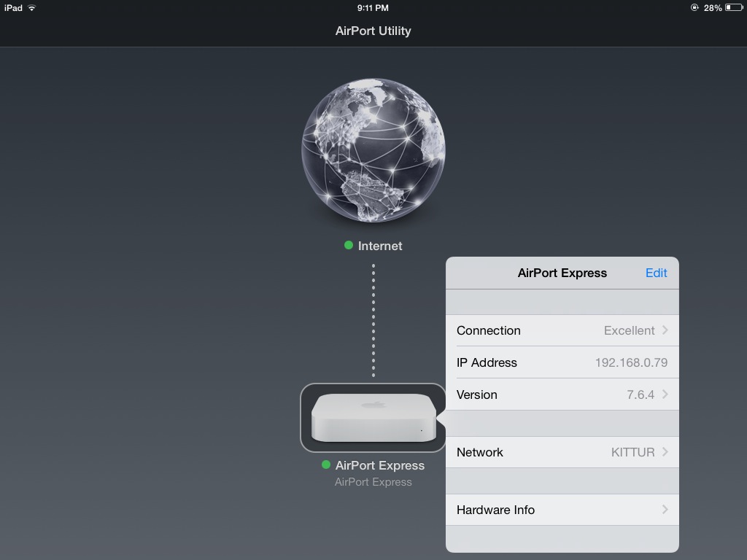The height and width of the screenshot is (560, 747).
Task: Tap the bold AirPort Express name under device
Action: (380, 465)
